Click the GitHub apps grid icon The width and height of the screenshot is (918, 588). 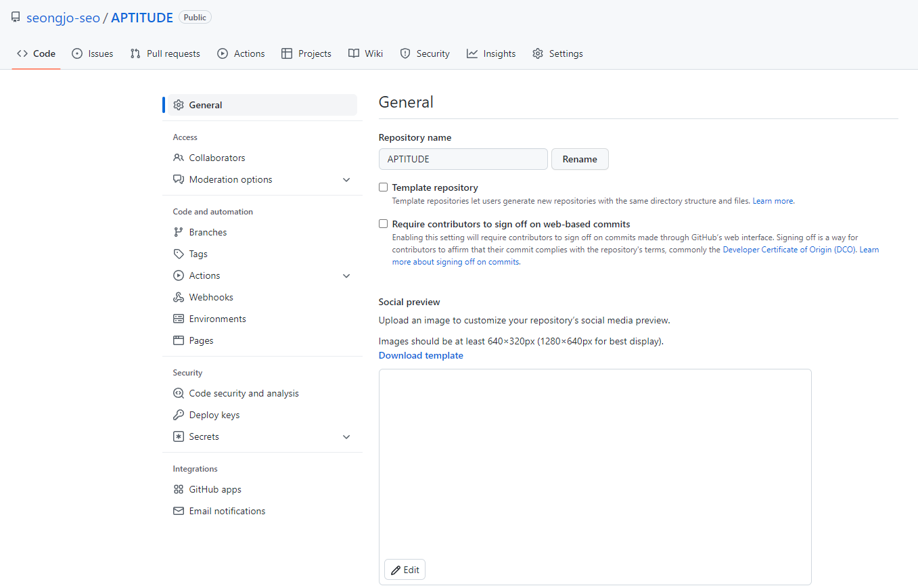pos(179,489)
